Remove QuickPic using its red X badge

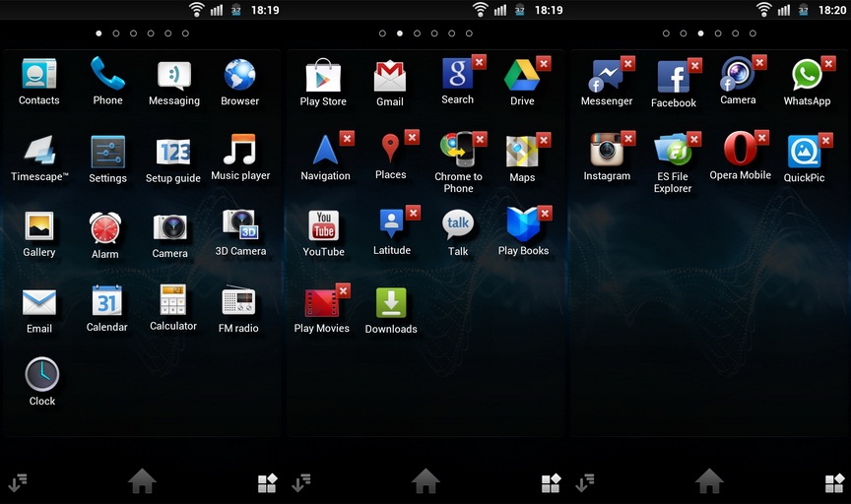click(825, 140)
